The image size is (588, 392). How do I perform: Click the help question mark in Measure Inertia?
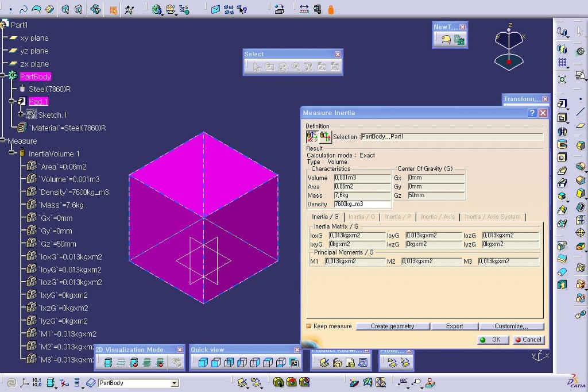[532, 113]
